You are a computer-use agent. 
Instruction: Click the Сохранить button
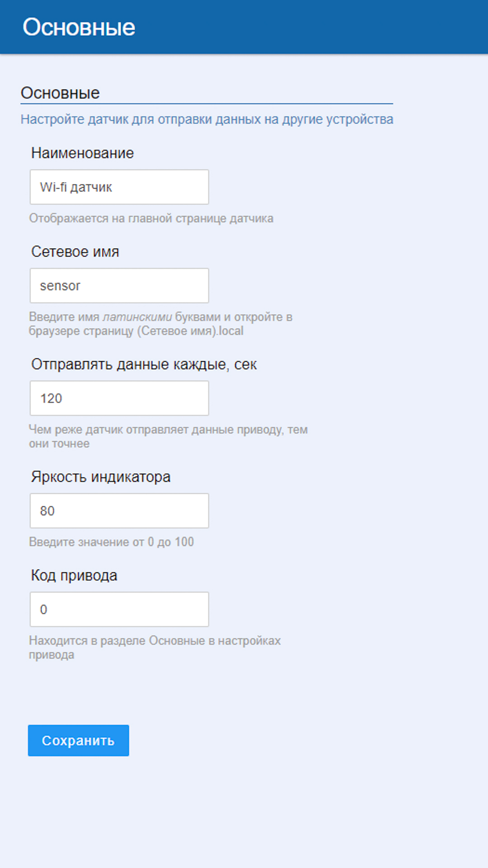[x=78, y=741]
